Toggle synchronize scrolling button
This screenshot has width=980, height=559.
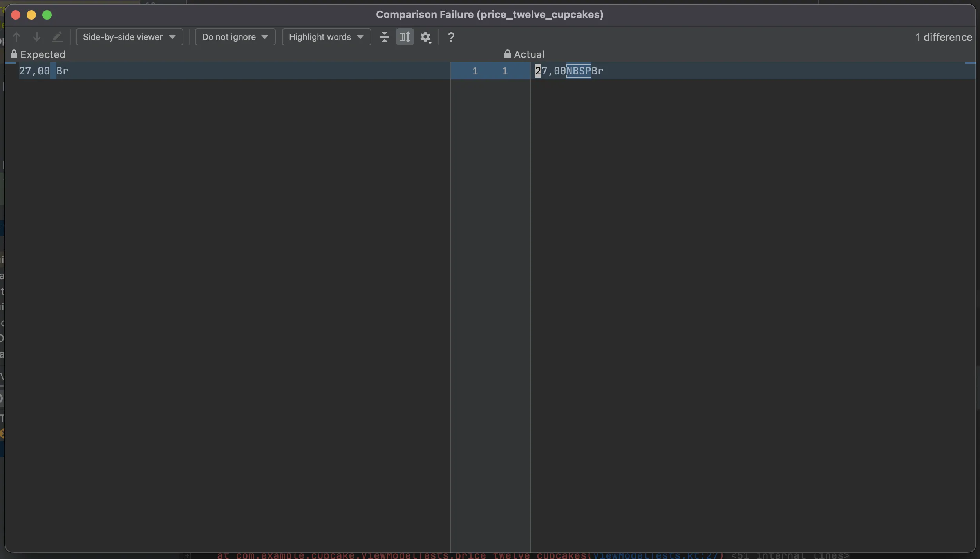405,37
